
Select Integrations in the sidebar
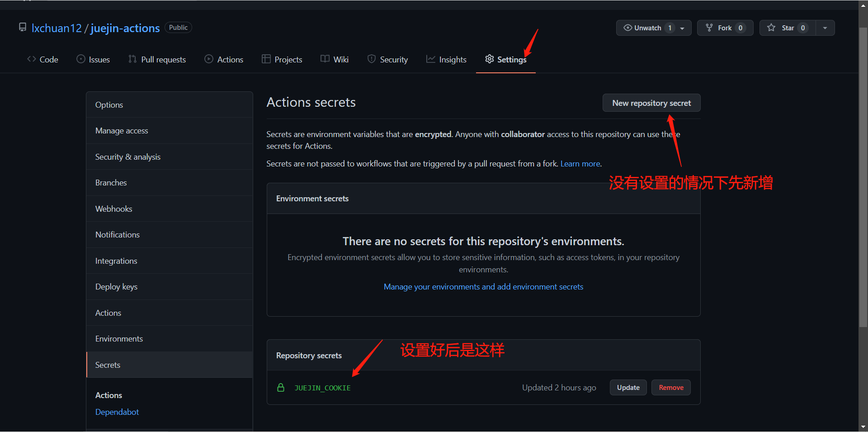(170, 261)
